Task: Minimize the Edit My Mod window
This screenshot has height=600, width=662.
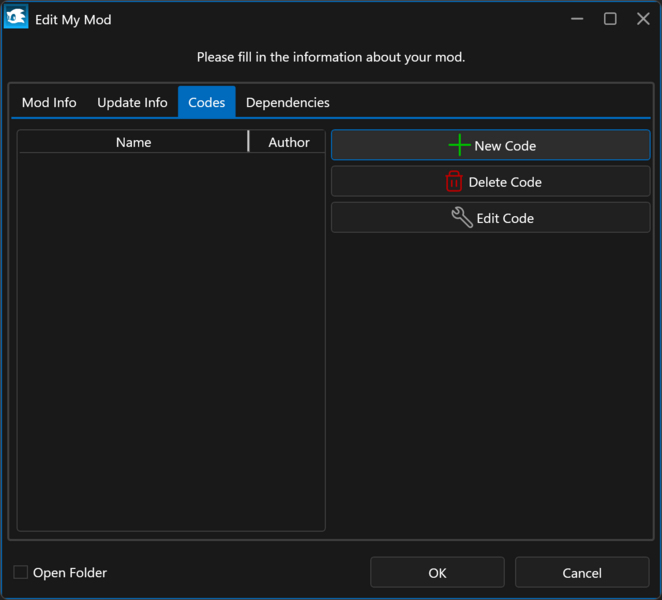Action: pos(577,19)
